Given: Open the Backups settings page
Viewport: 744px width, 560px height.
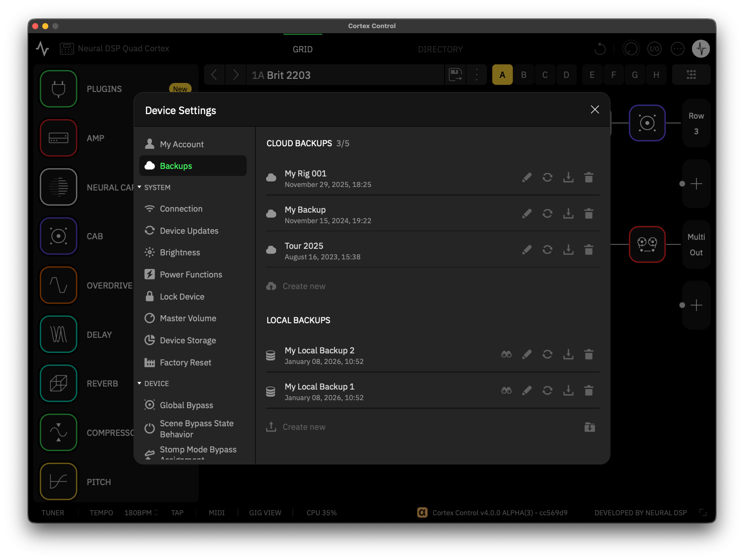Looking at the screenshot, I should 176,165.
